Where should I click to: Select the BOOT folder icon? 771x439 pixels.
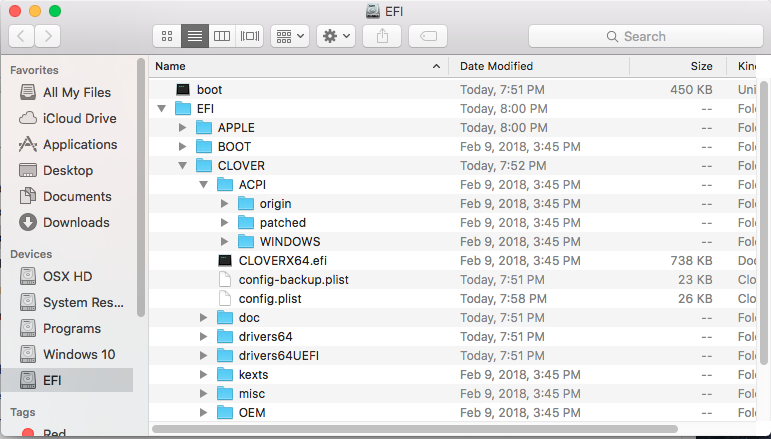tap(204, 146)
